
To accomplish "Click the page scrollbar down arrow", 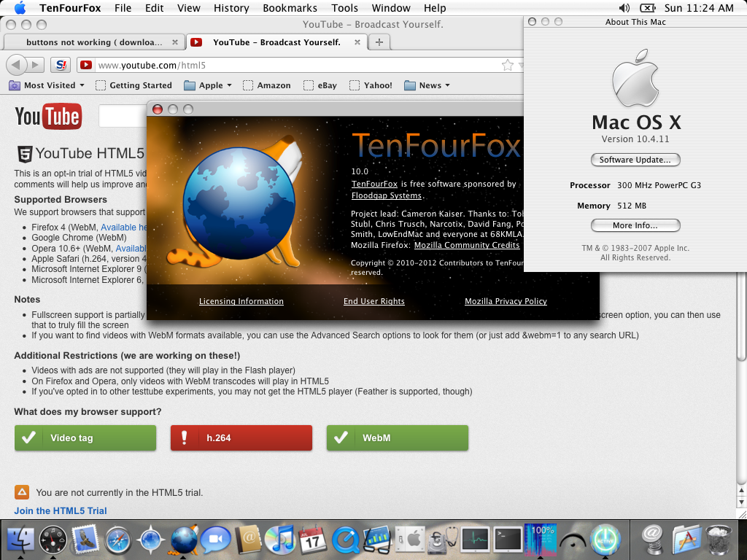I will 741,502.
